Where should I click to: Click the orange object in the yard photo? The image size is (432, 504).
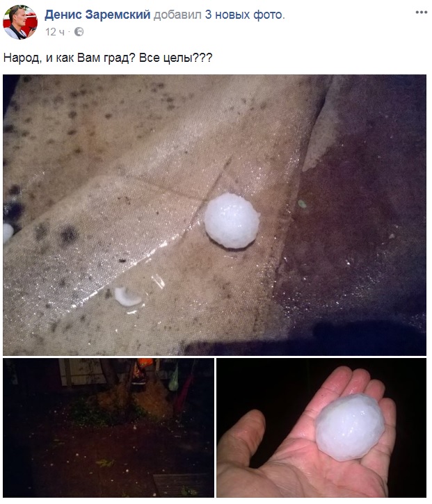pos(145,363)
